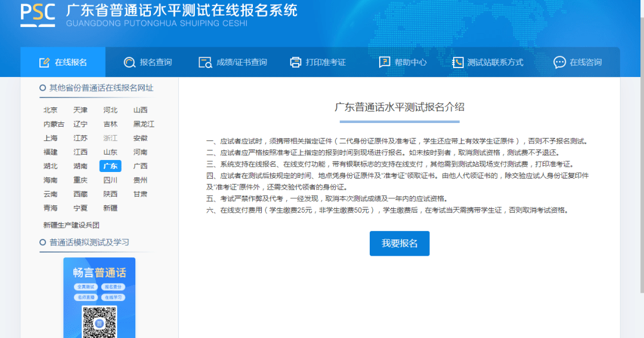Click the 畅言普通话 QR code banner

tap(100, 298)
